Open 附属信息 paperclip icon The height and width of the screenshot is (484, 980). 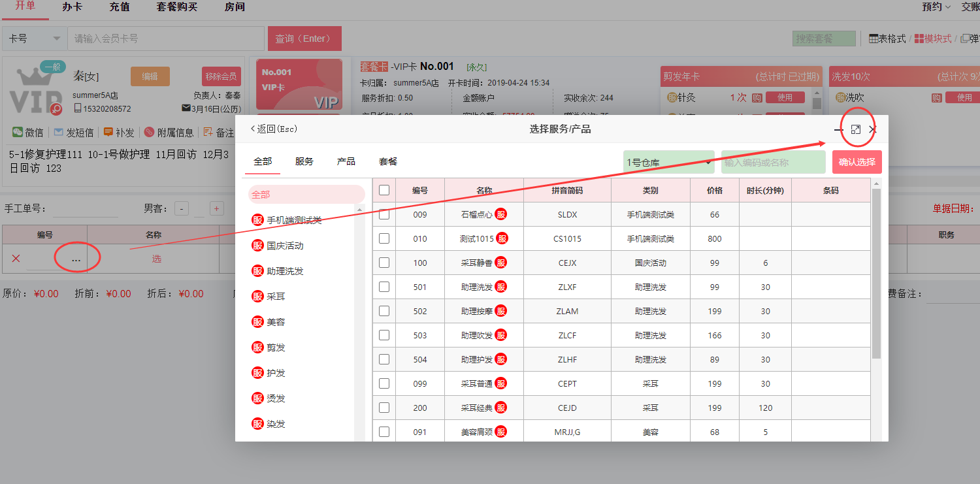[149, 132]
